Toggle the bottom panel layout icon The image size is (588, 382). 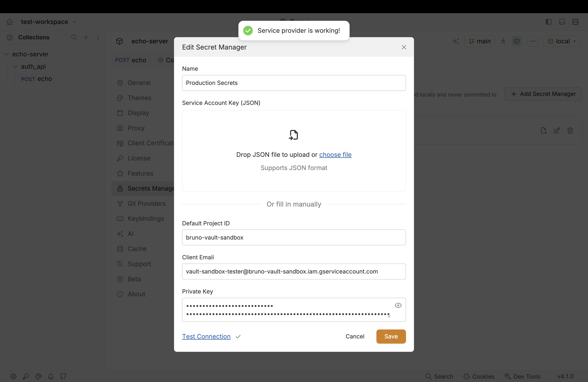(562, 22)
